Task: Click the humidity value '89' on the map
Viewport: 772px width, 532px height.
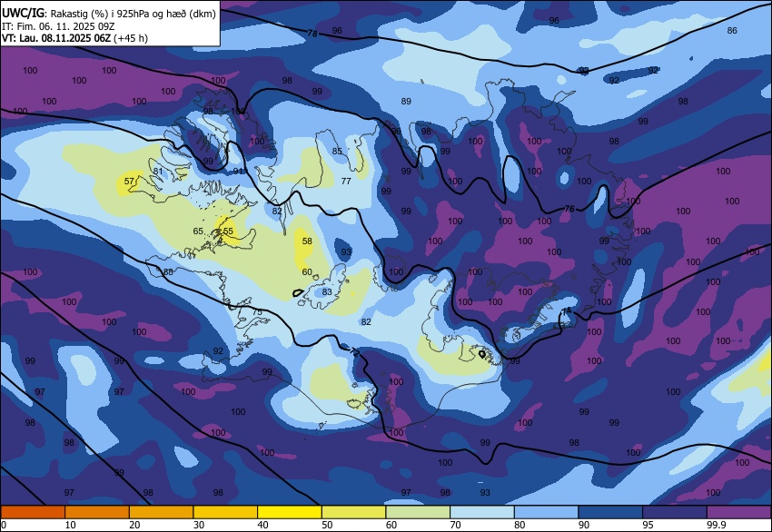Action: (x=406, y=102)
